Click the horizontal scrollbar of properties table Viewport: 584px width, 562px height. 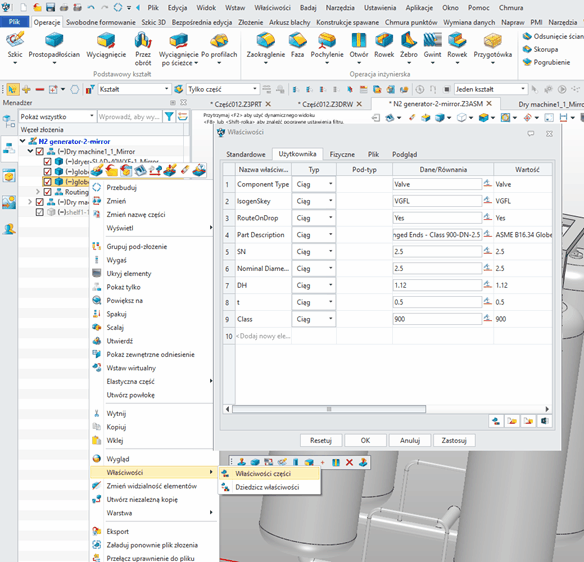(x=329, y=409)
